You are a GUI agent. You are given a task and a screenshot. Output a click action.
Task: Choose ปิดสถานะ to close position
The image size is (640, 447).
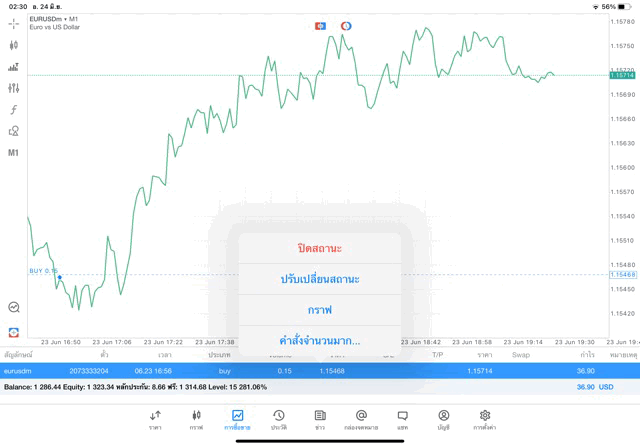point(320,248)
